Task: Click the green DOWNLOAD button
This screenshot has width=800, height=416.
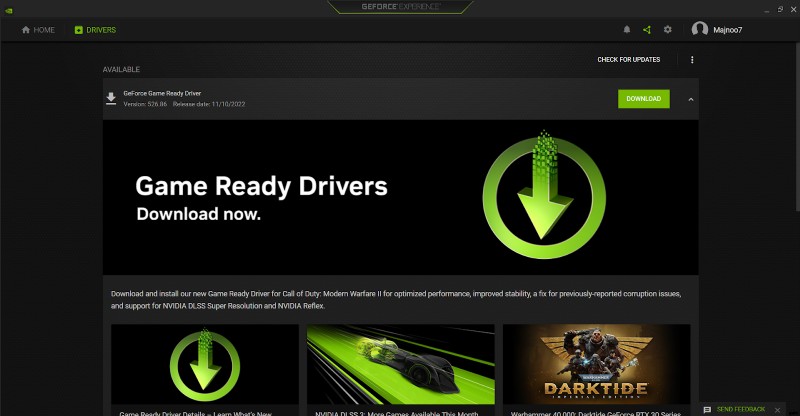Action: pos(643,99)
